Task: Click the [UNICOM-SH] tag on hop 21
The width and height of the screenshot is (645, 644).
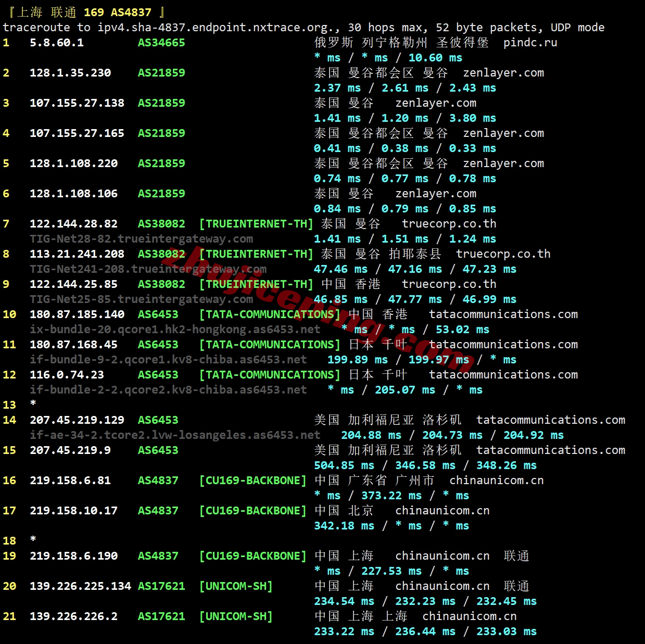Action: tap(236, 616)
